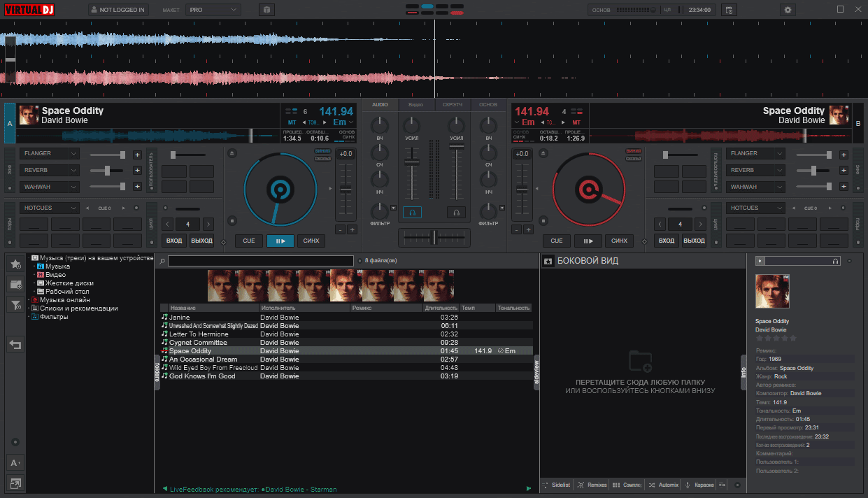The height and width of the screenshot is (498, 868).
Task: Open the Em key dropdown on deck A
Action: (x=343, y=122)
